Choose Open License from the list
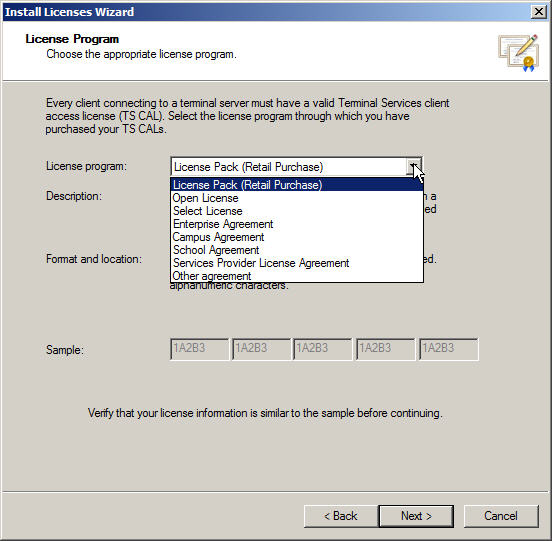Viewport: 552px width, 541px height. click(x=297, y=198)
